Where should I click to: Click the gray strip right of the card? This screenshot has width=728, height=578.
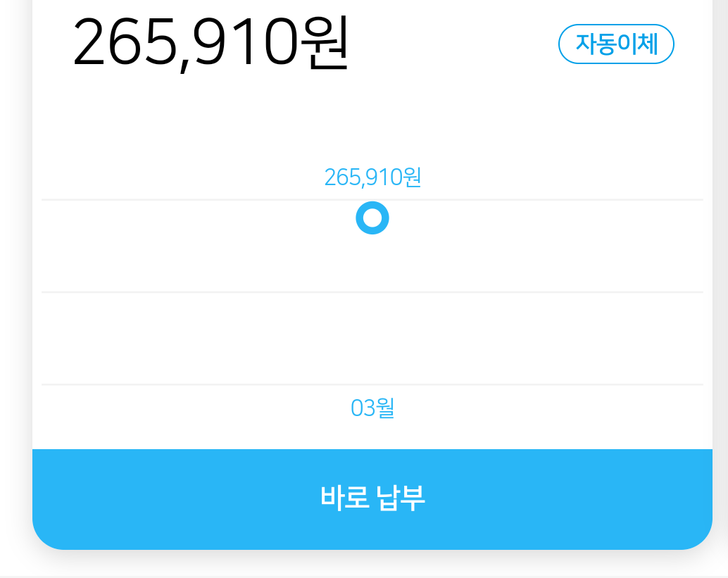tap(720, 282)
